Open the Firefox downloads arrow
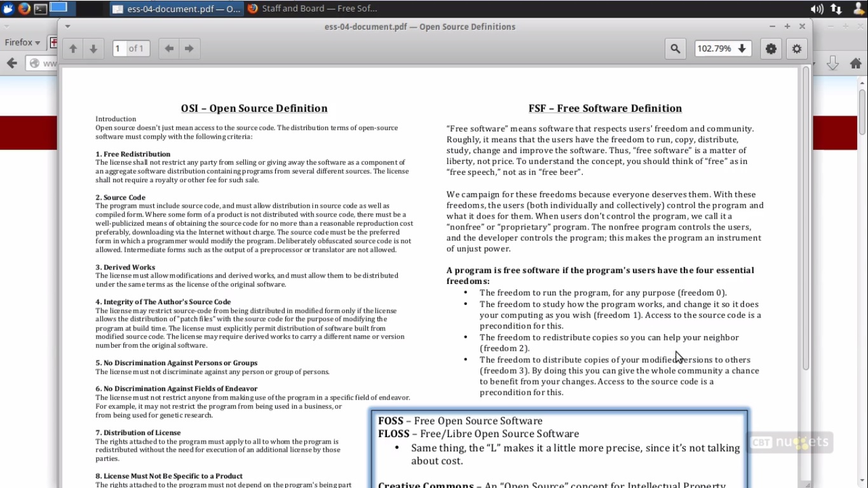This screenshot has height=488, width=868. tap(832, 63)
